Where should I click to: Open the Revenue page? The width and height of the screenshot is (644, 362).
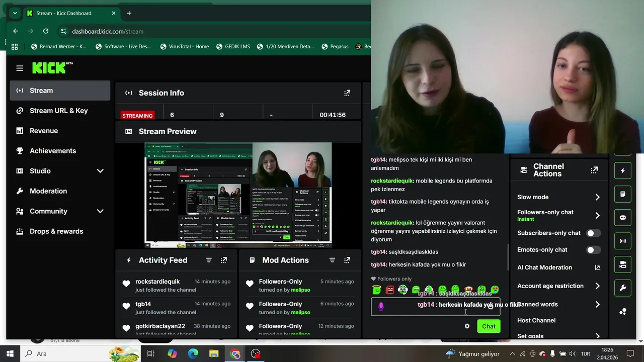tap(60, 131)
